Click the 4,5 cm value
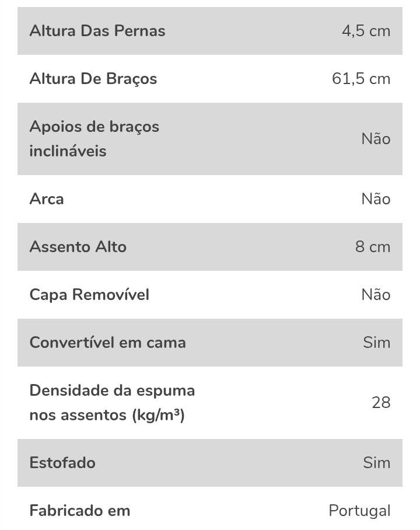 (366, 31)
